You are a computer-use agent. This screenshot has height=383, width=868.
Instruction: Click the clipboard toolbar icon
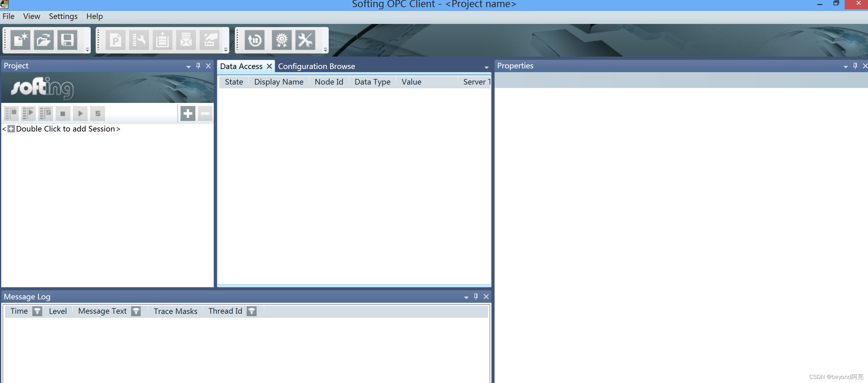[x=162, y=40]
